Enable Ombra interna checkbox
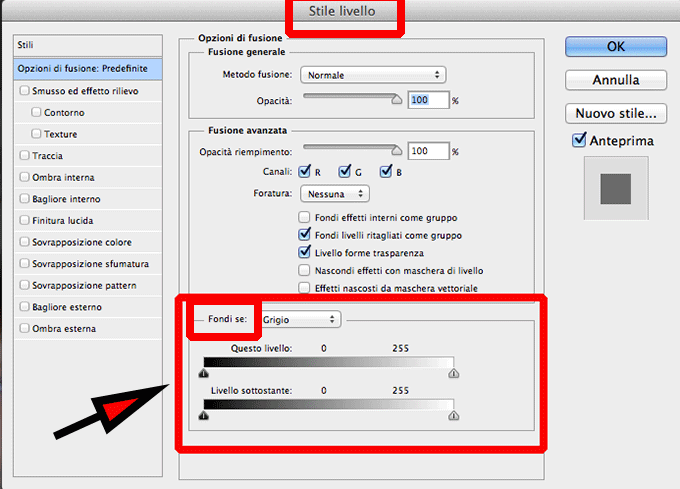This screenshot has width=680, height=489. [x=25, y=177]
